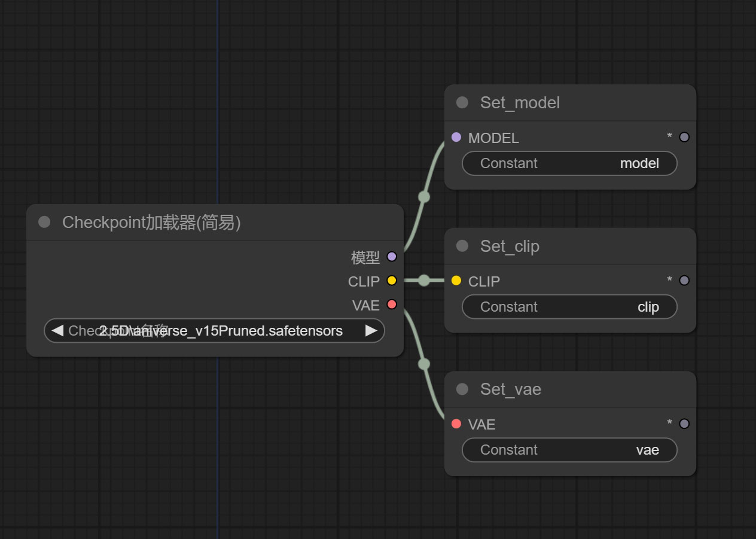Select the red VAE output socket on Checkpoint loader
This screenshot has height=539, width=756.
392,304
